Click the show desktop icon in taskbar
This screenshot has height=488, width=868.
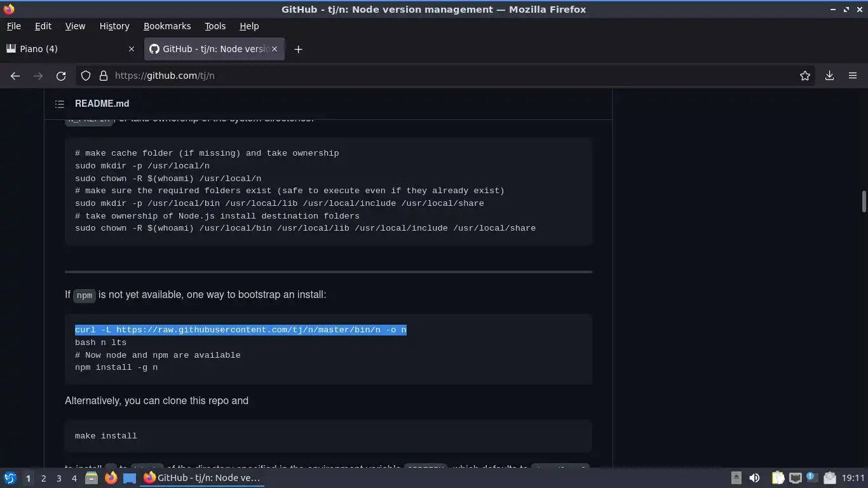[x=130, y=478]
